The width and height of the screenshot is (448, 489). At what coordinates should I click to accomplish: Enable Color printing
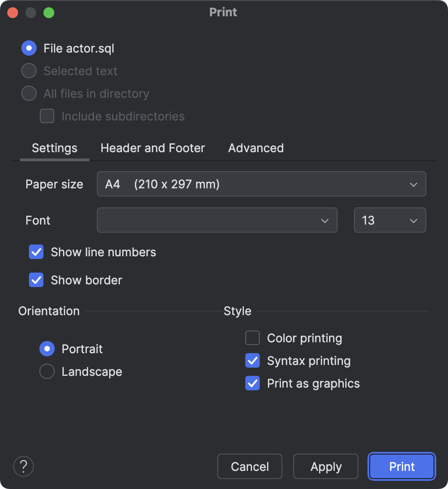pyautogui.click(x=252, y=338)
